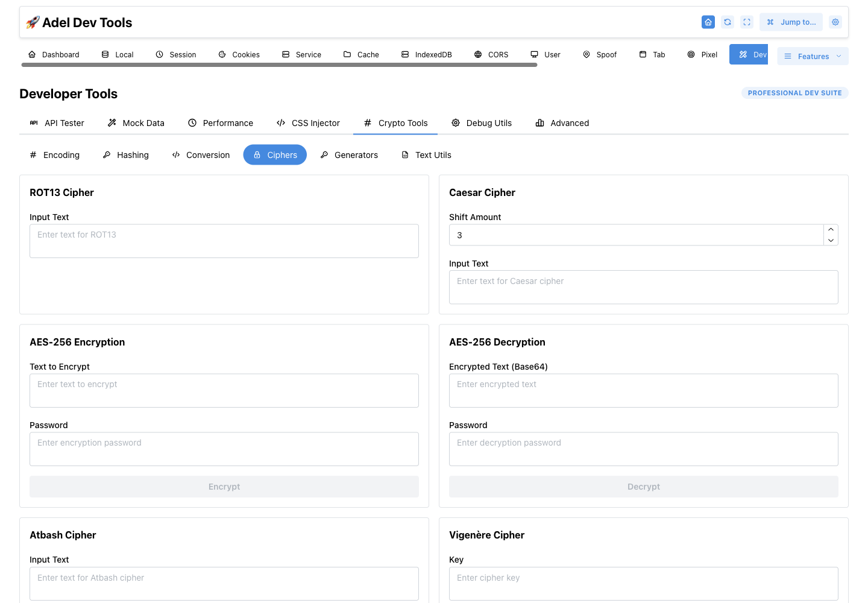The image size is (868, 603).
Task: Switch to the API Tester tab
Action: click(57, 123)
